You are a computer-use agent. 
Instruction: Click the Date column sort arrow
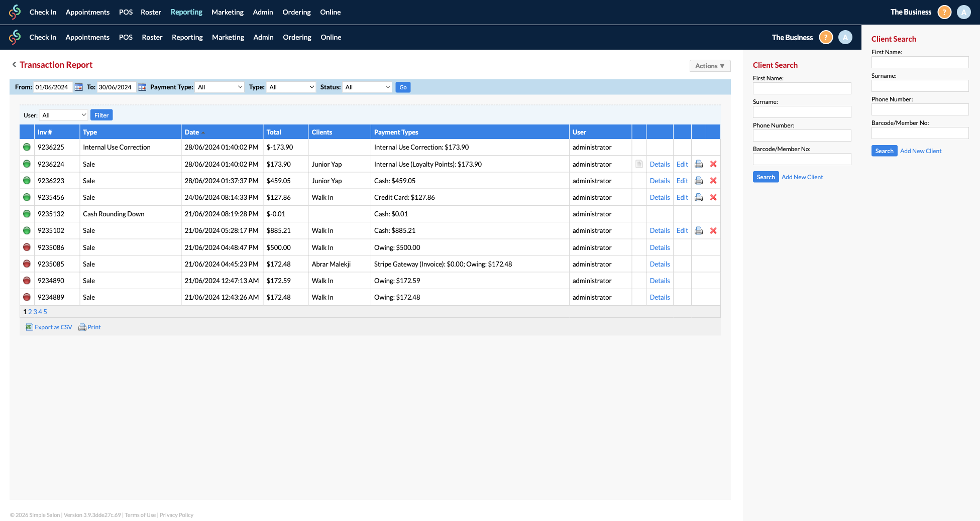[204, 132]
